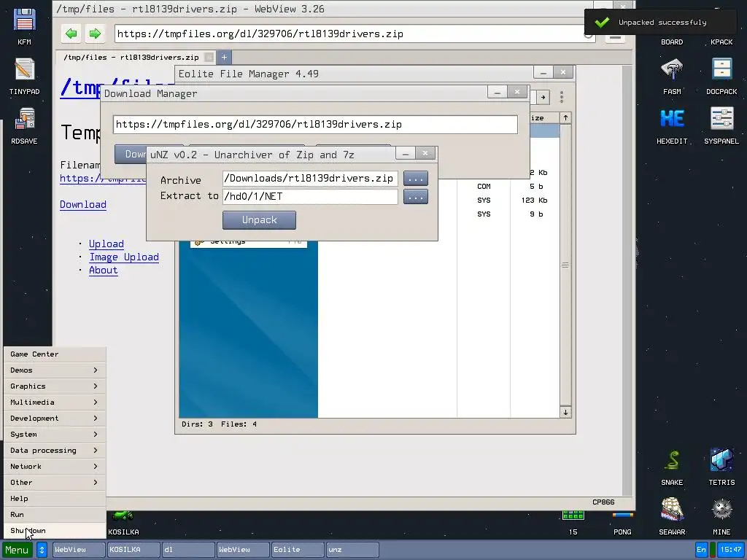Image resolution: width=747 pixels, height=560 pixels.
Task: Expand the Other submenu
Action: click(x=55, y=483)
